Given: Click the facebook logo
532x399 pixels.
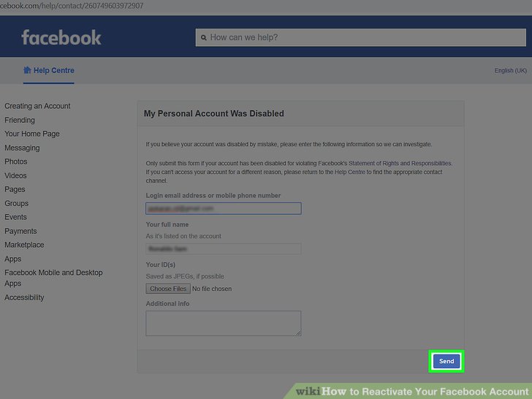Looking at the screenshot, I should 61,37.
